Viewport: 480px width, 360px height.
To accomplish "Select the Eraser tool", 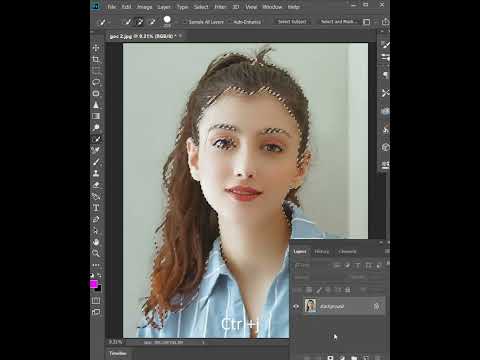I will 96,185.
